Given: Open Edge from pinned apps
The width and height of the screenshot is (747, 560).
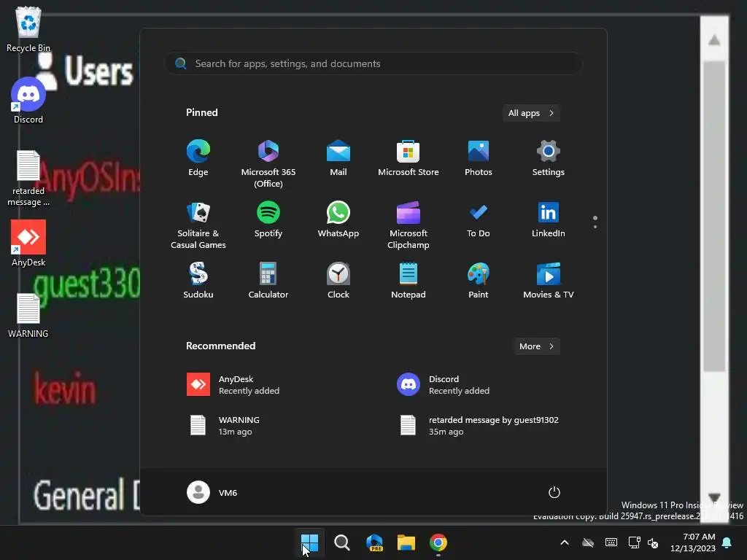Looking at the screenshot, I should 198,158.
